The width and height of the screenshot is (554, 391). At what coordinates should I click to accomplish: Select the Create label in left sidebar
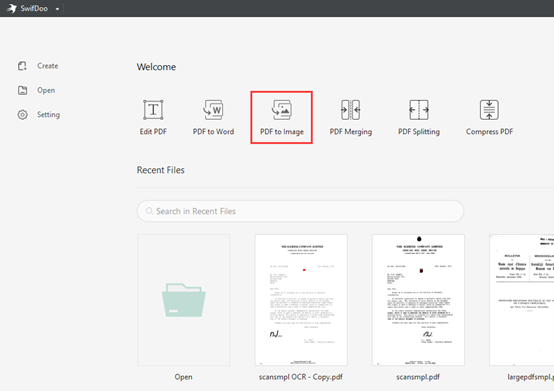pyautogui.click(x=48, y=66)
